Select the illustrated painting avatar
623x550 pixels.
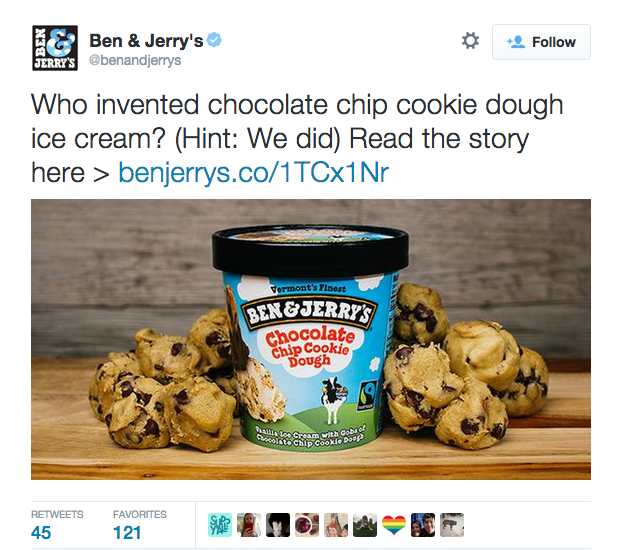[x=336, y=525]
